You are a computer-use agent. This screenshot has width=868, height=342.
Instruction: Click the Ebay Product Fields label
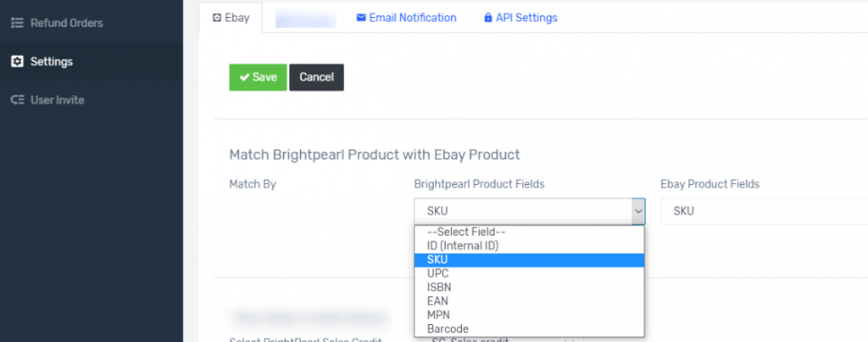tap(709, 184)
